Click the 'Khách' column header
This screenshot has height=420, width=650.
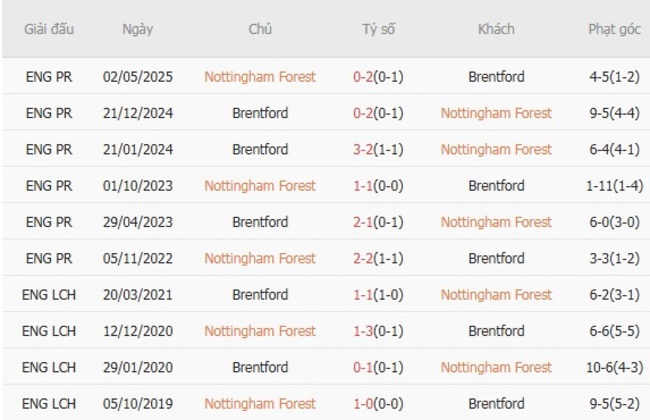496,29
